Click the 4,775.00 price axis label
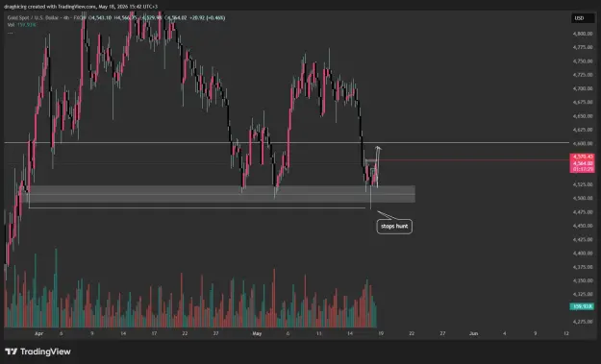Screen dimensions: 601x364 pos(583,47)
